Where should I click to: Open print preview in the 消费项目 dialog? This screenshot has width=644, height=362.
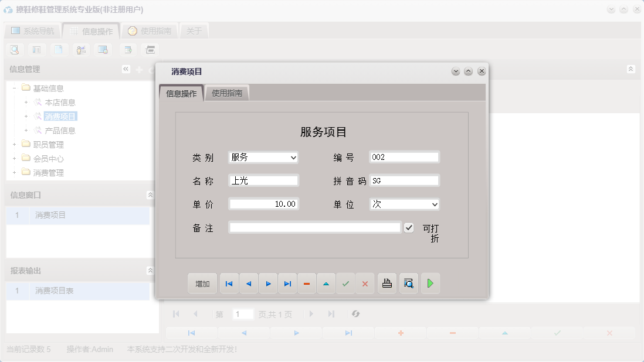tap(408, 283)
